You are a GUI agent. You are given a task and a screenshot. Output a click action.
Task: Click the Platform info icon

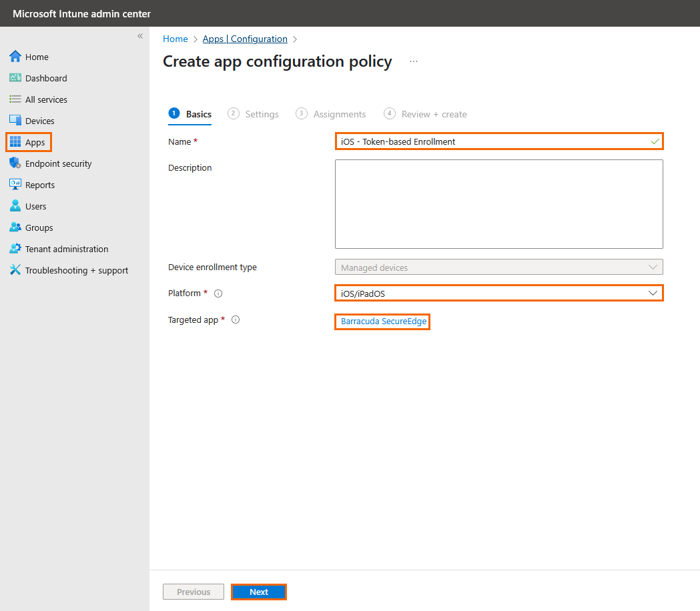pyautogui.click(x=218, y=293)
